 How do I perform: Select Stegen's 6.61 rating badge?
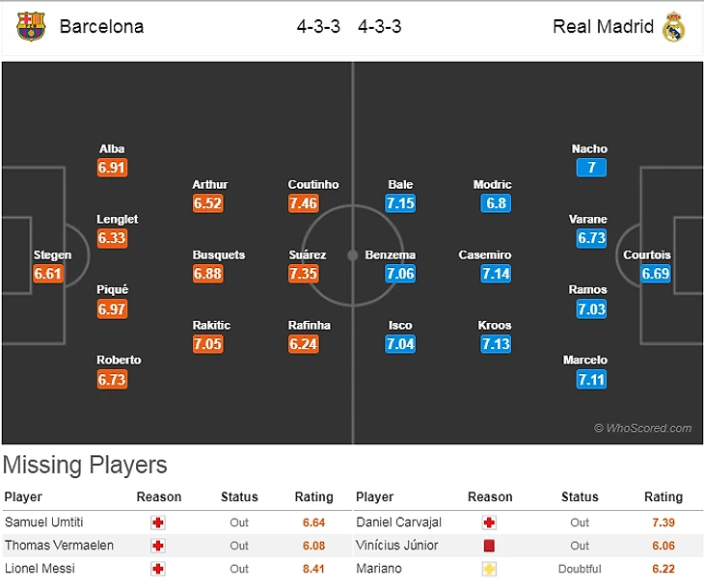[x=48, y=274]
